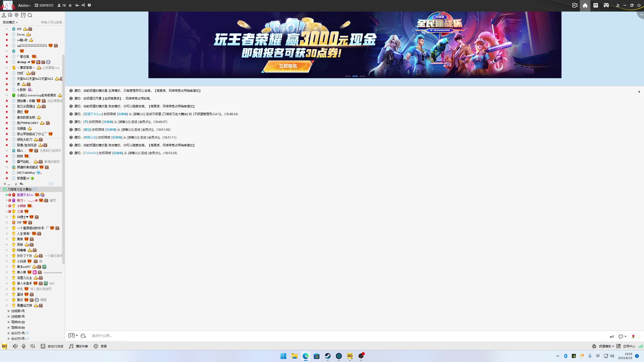This screenshot has width=644, height=362.
Task: Open the raccoon mascot icon at bottom left
Action: (5, 346)
